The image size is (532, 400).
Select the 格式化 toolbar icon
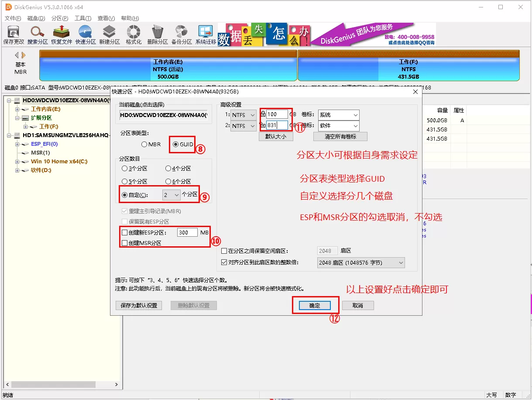133,34
